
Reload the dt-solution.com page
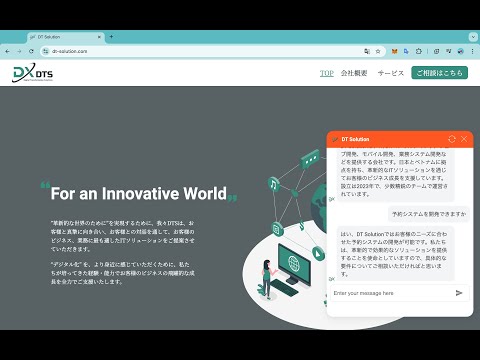pos(31,51)
